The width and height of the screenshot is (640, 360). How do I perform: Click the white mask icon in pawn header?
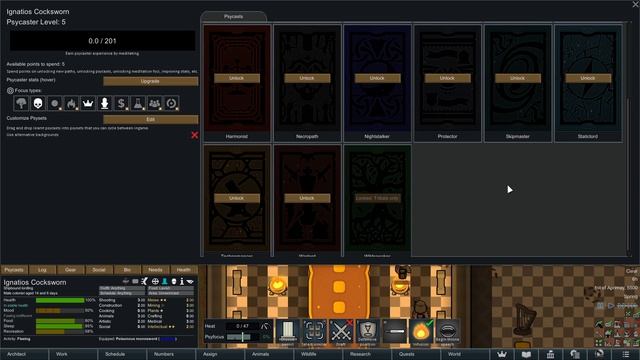coord(174,281)
